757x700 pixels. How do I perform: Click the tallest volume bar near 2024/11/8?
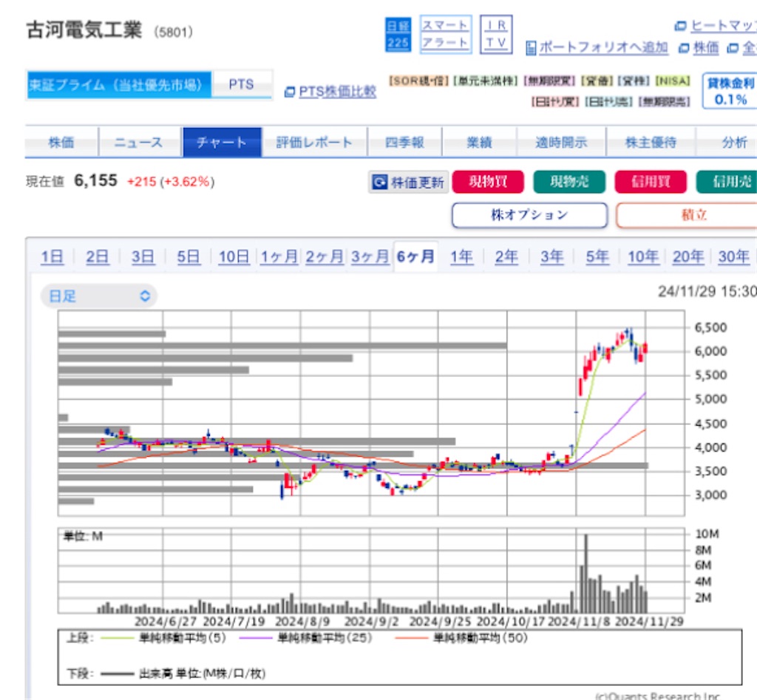coord(586,574)
